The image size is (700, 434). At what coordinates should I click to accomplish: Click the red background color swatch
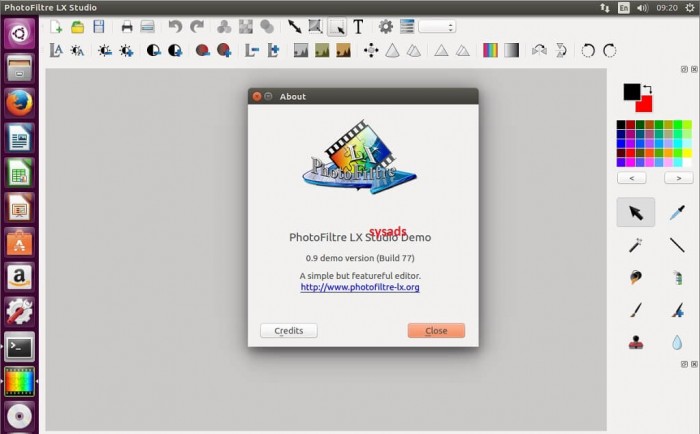click(646, 106)
